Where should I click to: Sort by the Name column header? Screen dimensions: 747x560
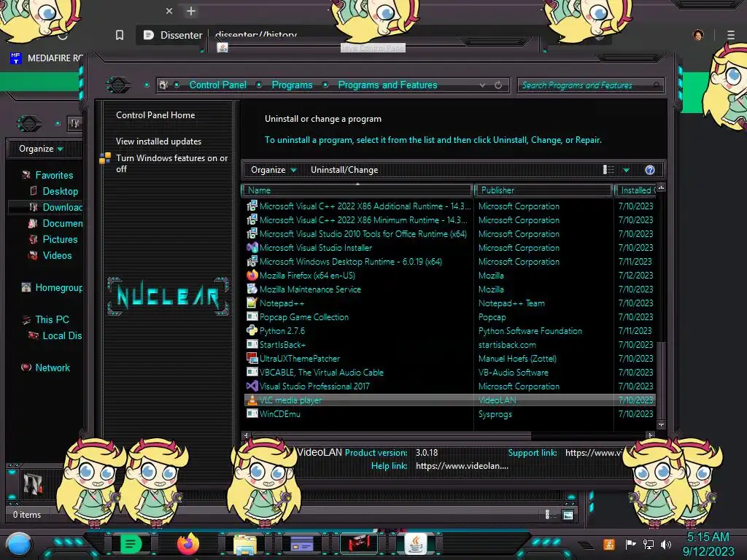357,190
